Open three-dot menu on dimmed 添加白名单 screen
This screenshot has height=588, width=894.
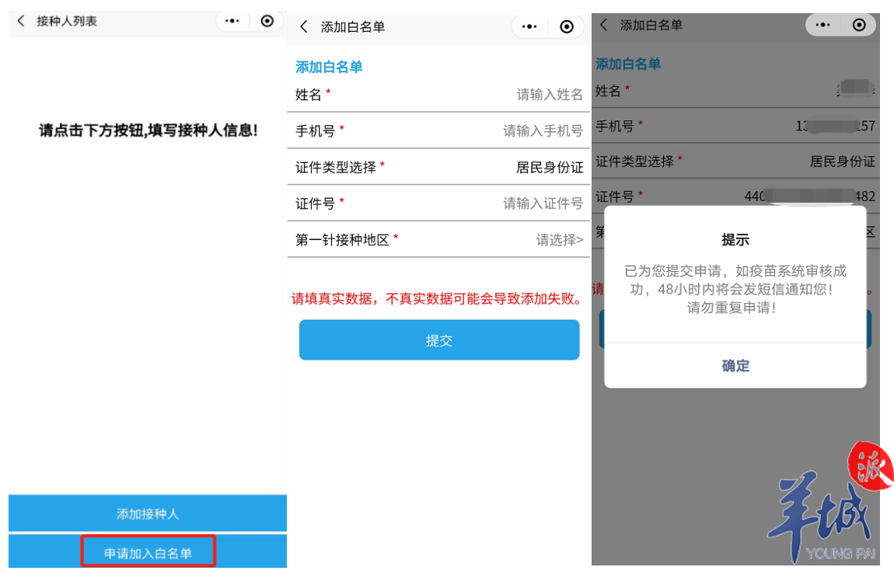822,25
